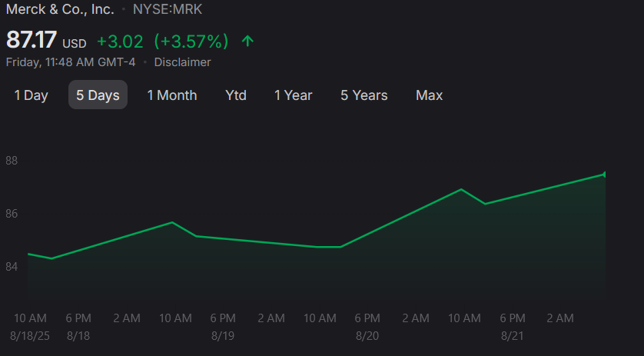644x356 pixels.
Task: Show the 1 Year chart
Action: [x=294, y=95]
